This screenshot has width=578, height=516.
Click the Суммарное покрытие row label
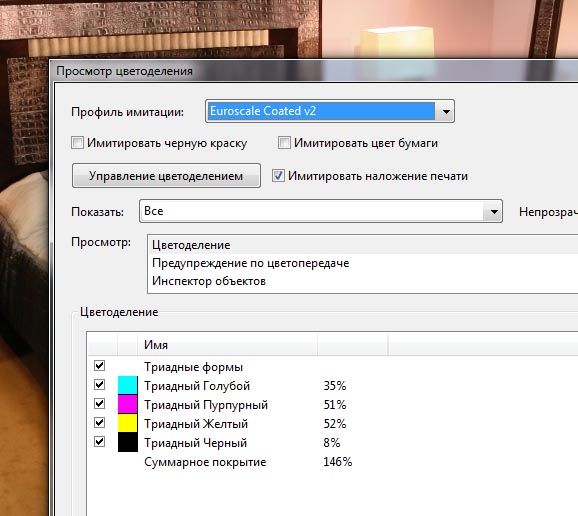click(x=205, y=462)
